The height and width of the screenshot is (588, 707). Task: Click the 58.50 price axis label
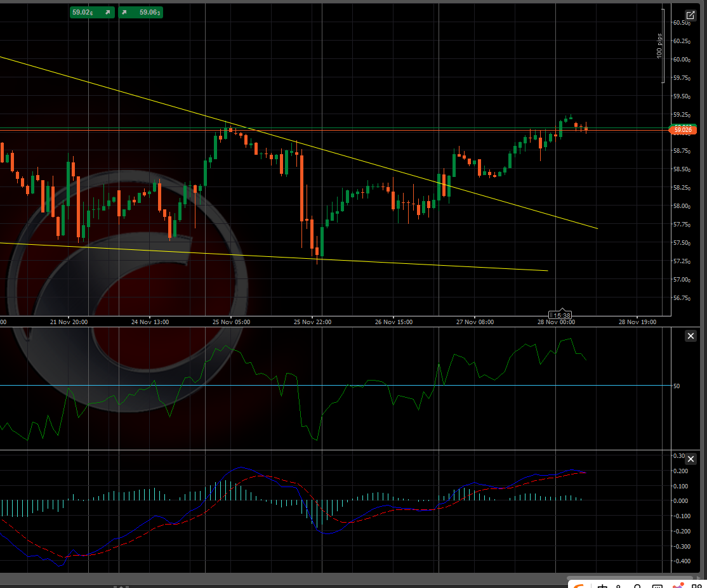point(682,169)
